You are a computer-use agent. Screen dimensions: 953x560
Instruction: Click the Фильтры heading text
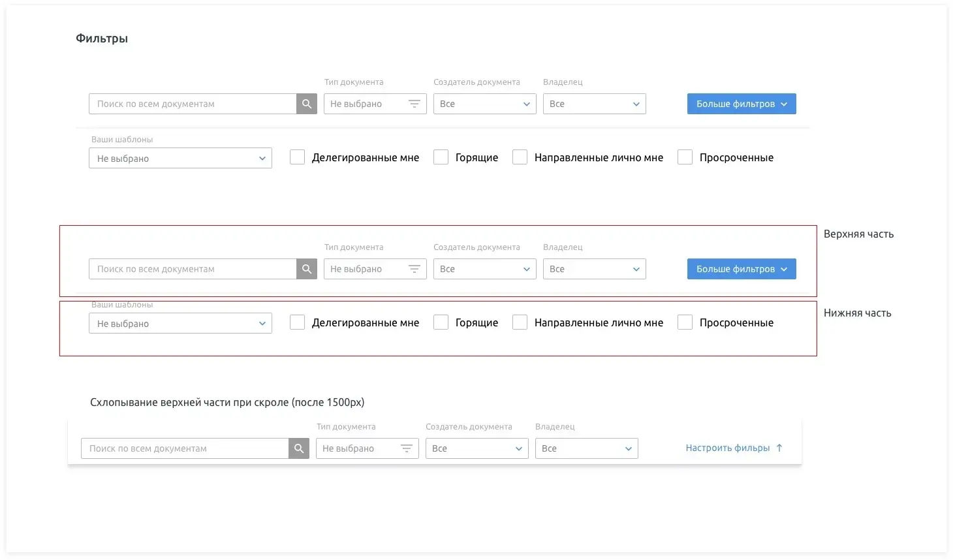102,39
